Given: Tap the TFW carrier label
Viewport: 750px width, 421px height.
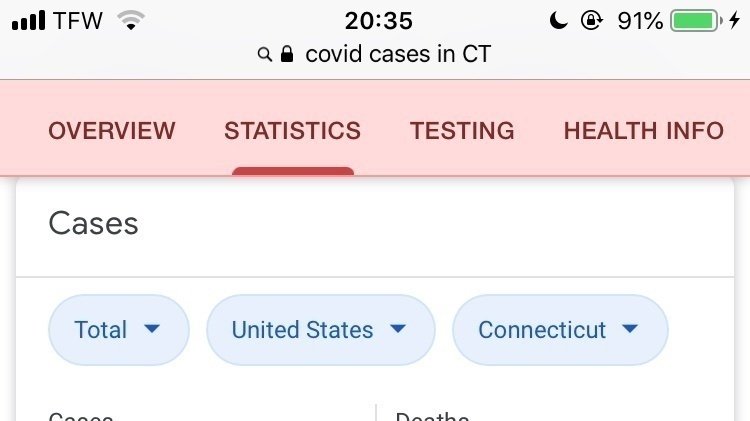Looking at the screenshot, I should [x=78, y=21].
